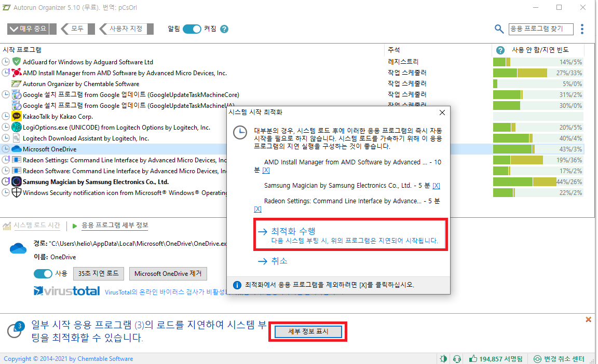598x364 pixels.
Task: Click the VirusTotal online scan link text
Action: tap(165, 292)
